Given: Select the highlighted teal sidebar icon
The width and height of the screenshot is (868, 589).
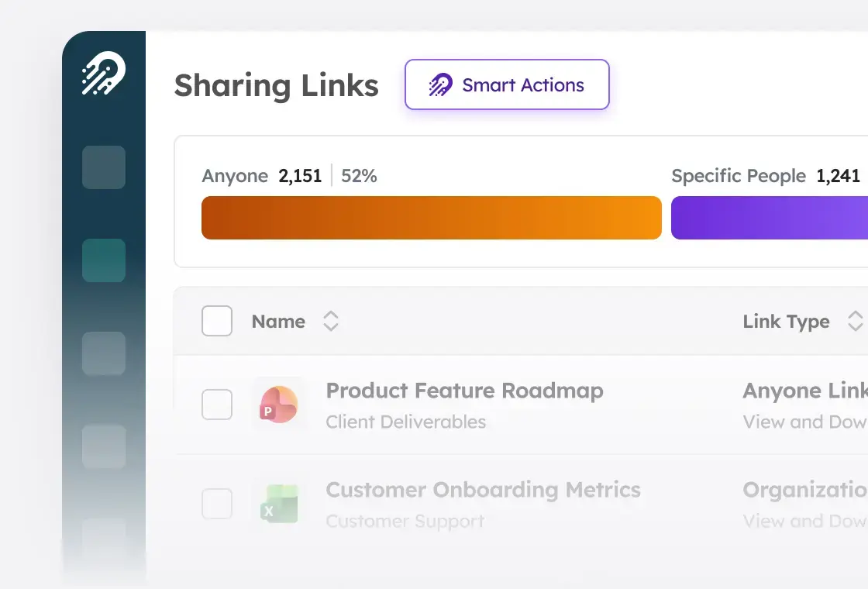Looking at the screenshot, I should pos(104,260).
